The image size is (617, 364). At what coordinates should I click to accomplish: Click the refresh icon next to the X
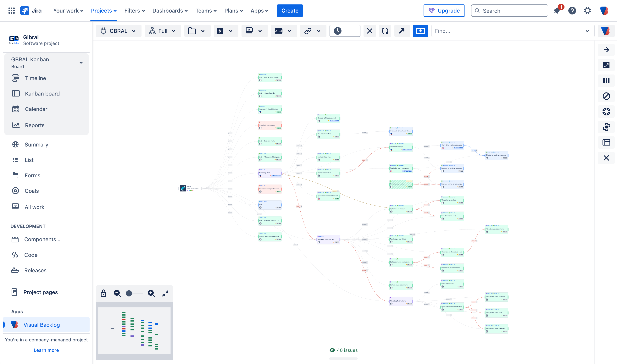coord(385,31)
